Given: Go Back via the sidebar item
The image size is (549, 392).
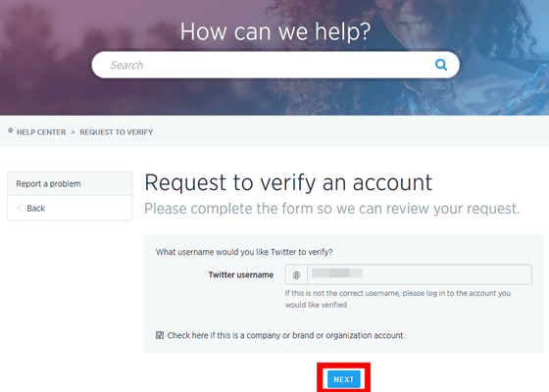Looking at the screenshot, I should point(70,208).
